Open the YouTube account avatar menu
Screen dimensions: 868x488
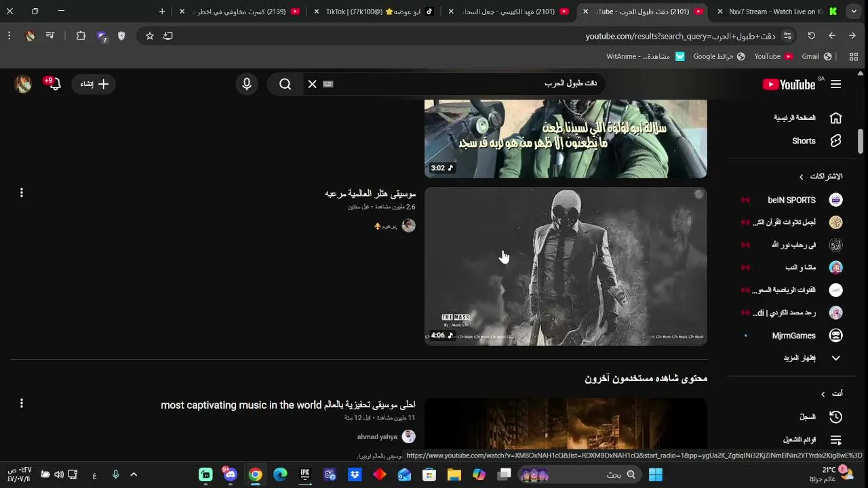[24, 84]
